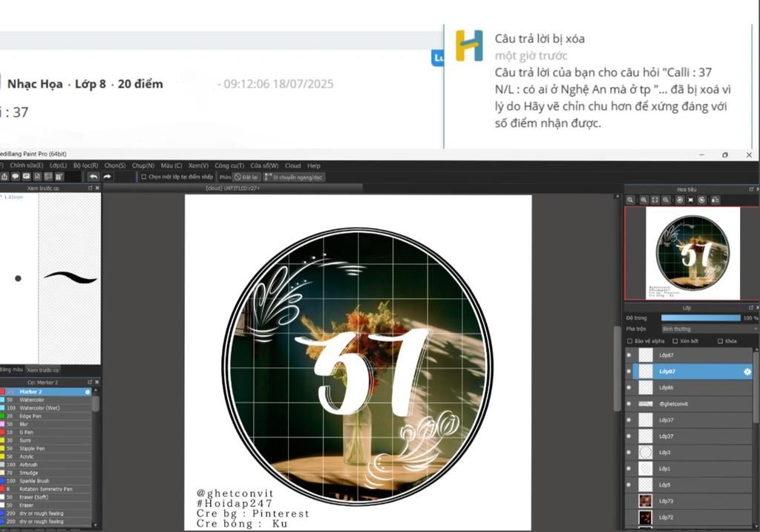The height and width of the screenshot is (532, 760).
Task: Enable the 'Bảo vệ alpha' checkbox
Action: (x=631, y=341)
